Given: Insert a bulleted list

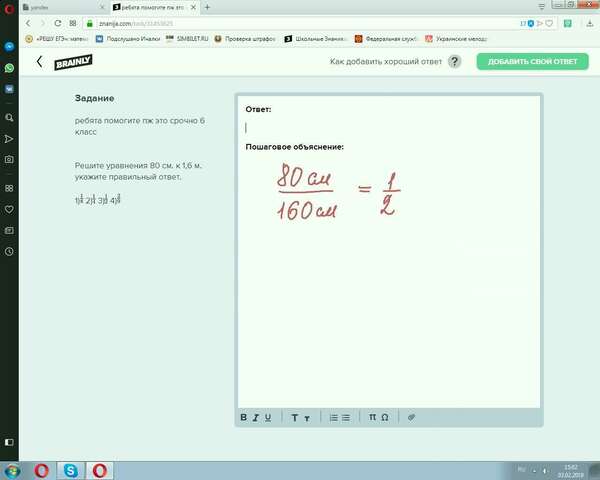Looking at the screenshot, I should 346,418.
